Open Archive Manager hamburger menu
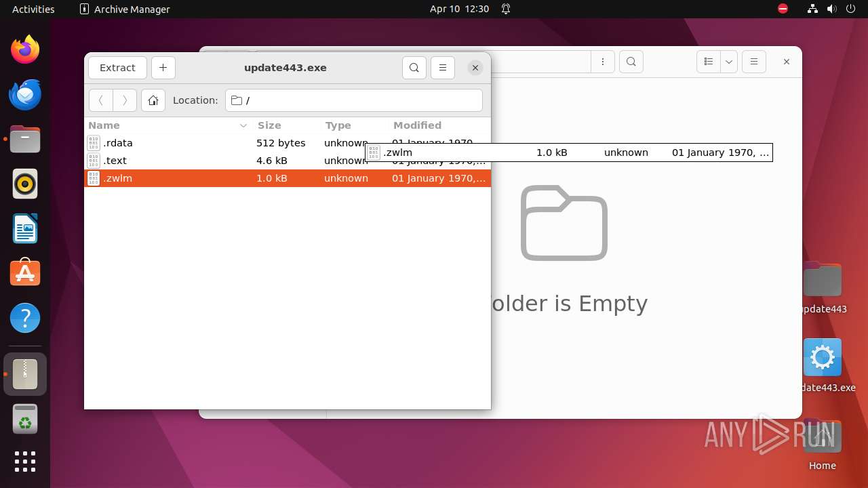Viewport: 868px width, 488px height. click(x=443, y=68)
